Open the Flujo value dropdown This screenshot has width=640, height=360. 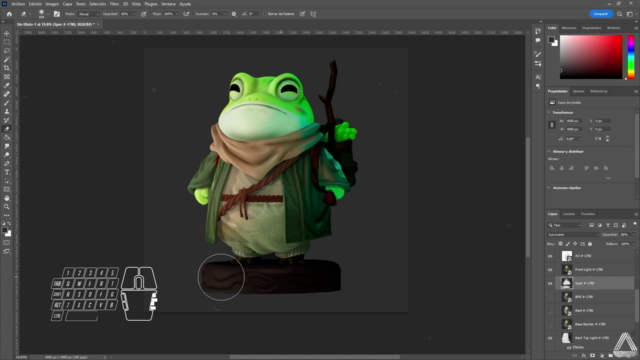[x=177, y=14]
